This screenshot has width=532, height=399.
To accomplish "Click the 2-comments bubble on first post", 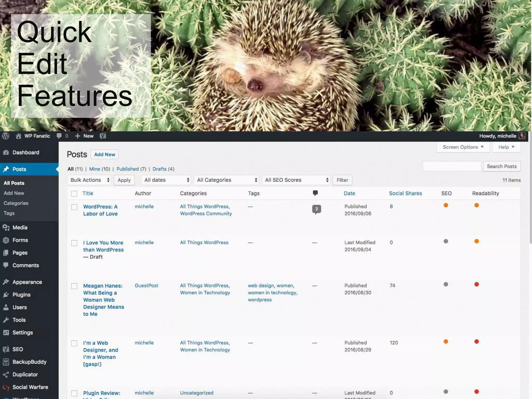I will tap(316, 209).
